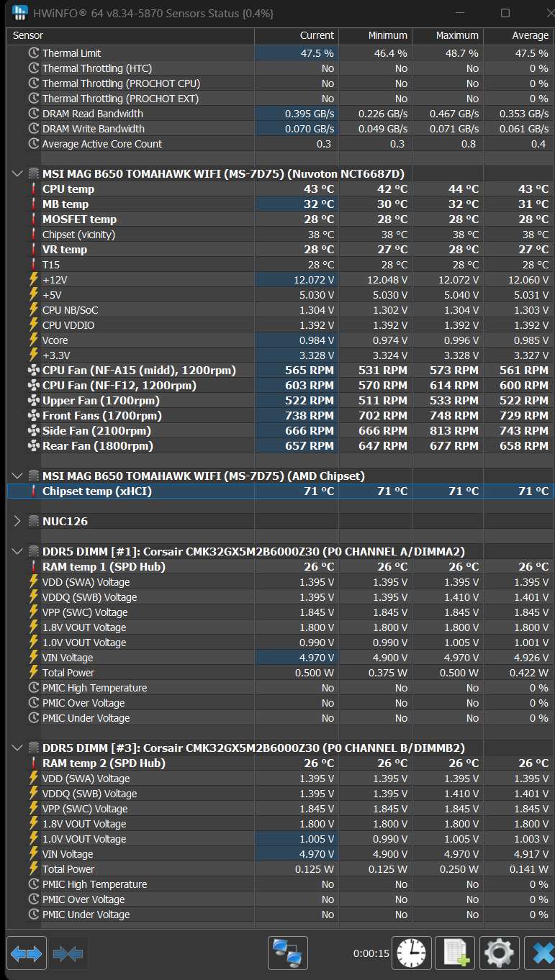Select the CPU VDDIO row

[280, 325]
